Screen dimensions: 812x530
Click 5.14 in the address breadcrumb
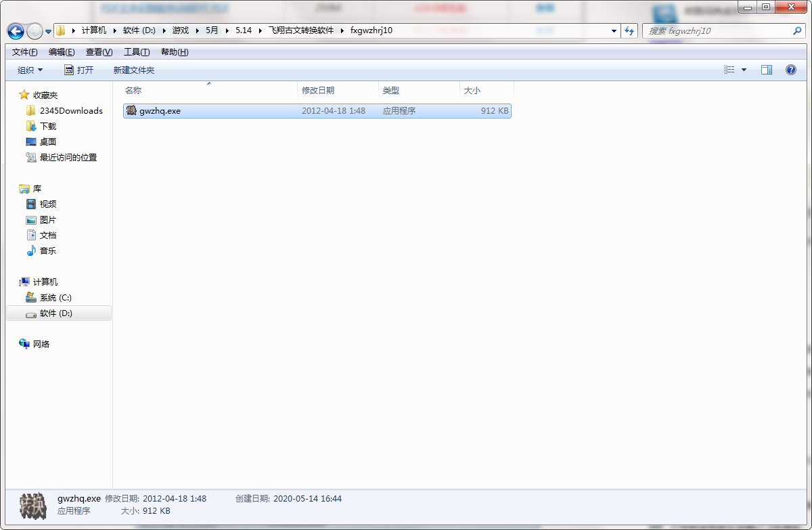pos(244,30)
